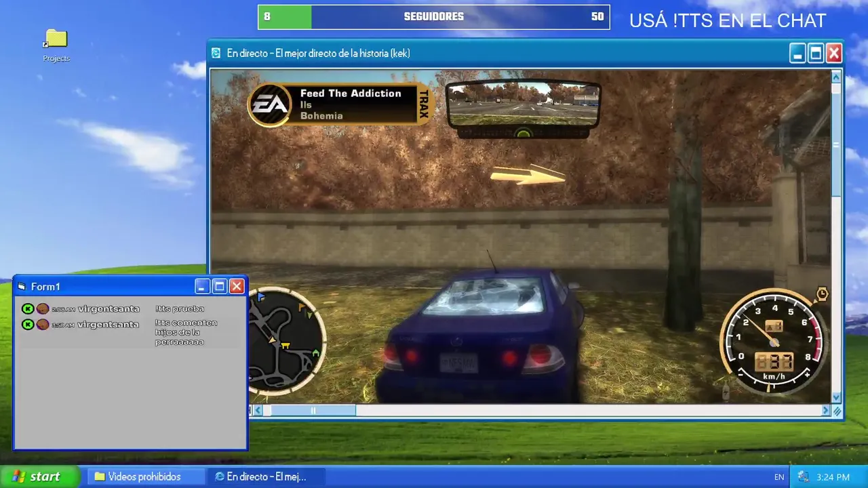Click the resize grip of En directo window
The width and height of the screenshot is (868, 488).
837,411
